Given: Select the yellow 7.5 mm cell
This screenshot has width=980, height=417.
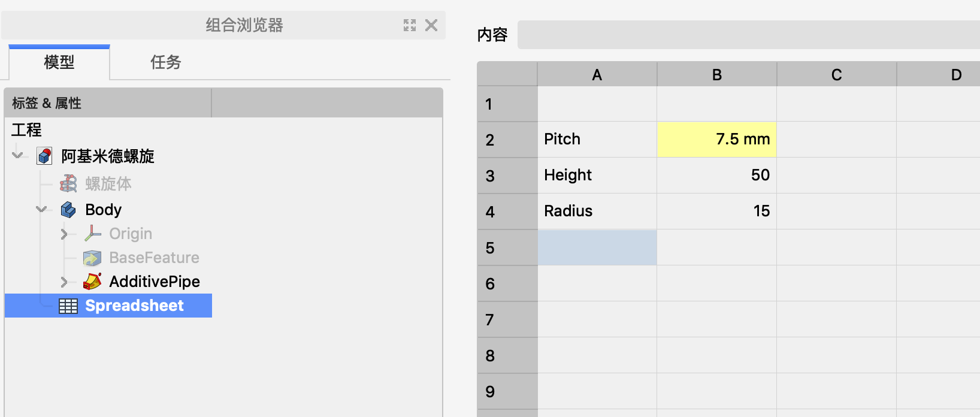Looking at the screenshot, I should pyautogui.click(x=716, y=139).
